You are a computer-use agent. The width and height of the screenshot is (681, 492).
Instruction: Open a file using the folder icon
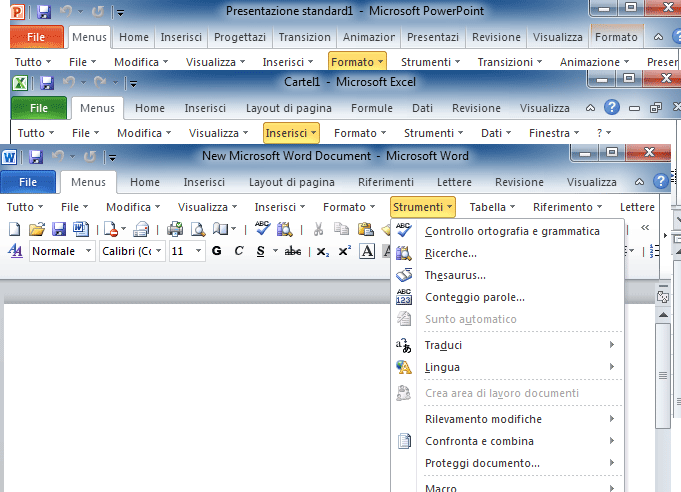37,229
